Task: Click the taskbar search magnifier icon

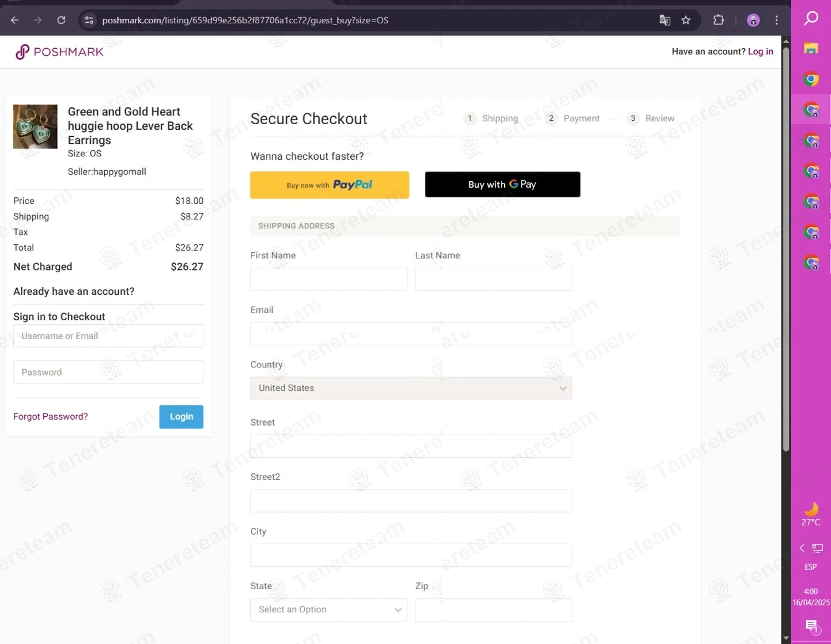Action: pyautogui.click(x=811, y=18)
